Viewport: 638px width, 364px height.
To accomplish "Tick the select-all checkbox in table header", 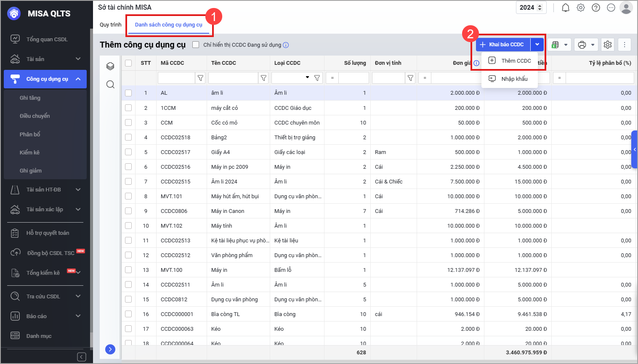I will point(128,63).
